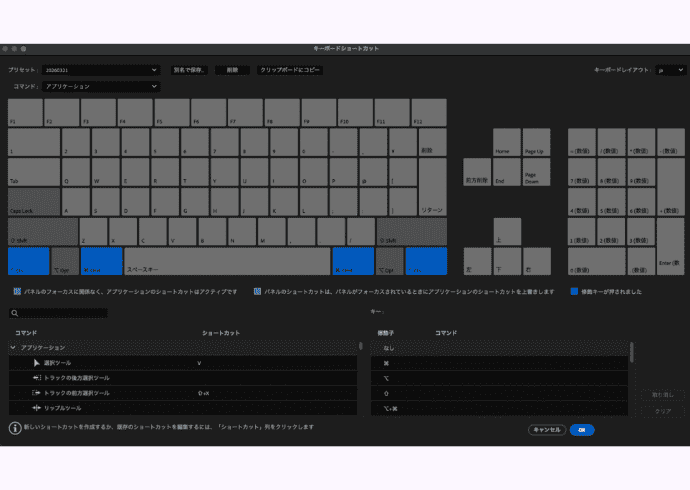690x490 pixels.
Task: Toggle the modifier key pressed blue indicator
Action: tap(574, 292)
